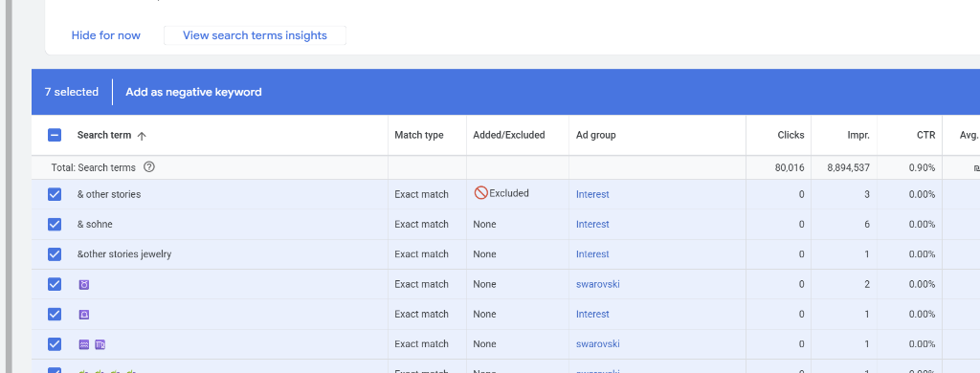Uncheck the '&other stories jewelry' row checkbox

point(55,254)
